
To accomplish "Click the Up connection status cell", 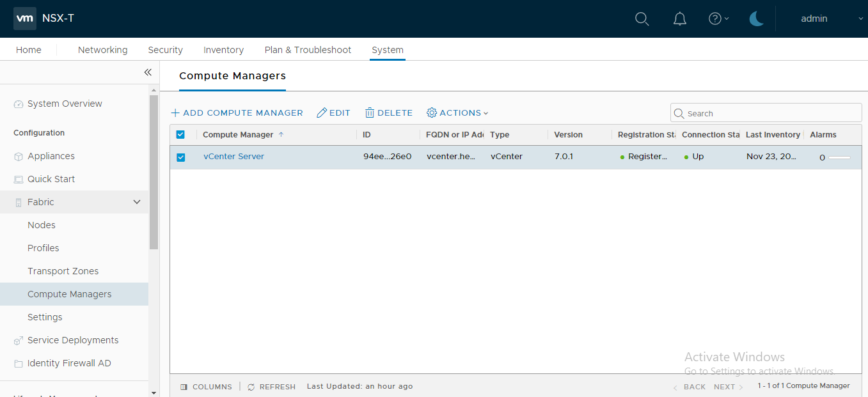I will (694, 156).
